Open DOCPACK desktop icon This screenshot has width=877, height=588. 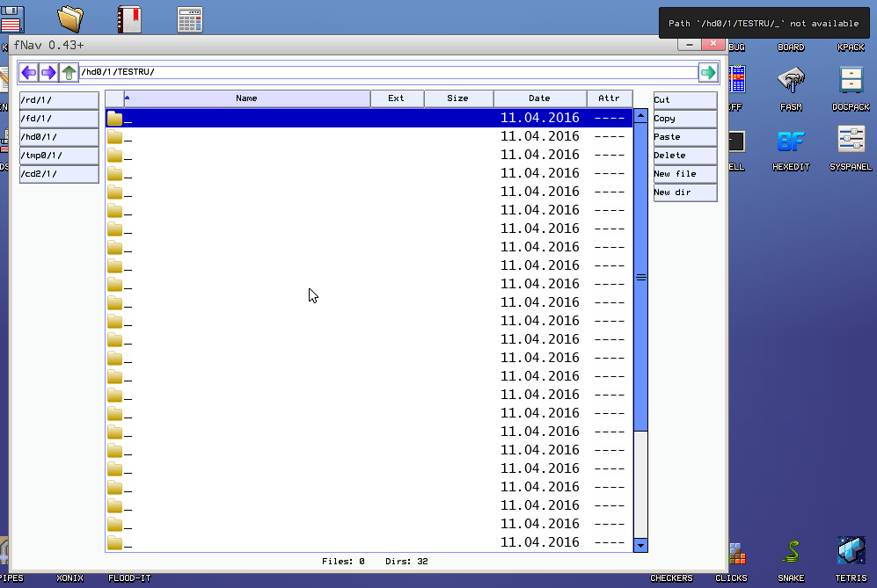coord(851,82)
